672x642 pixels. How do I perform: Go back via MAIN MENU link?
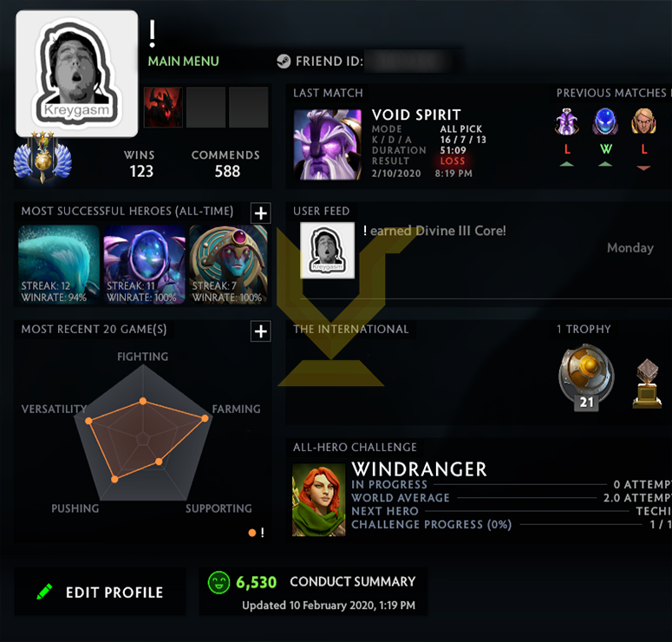[x=184, y=62]
